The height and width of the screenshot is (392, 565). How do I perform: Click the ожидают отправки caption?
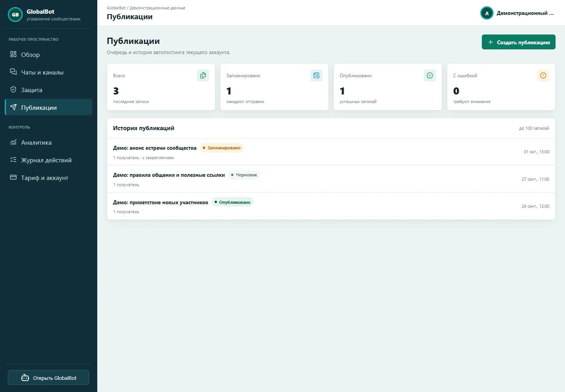click(245, 102)
